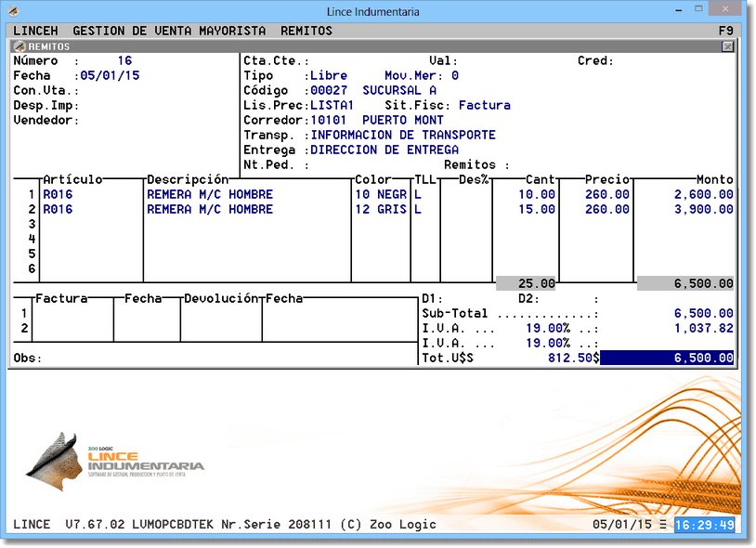Click Sit.Fisc value Factura
The image size is (756, 548).
click(485, 106)
